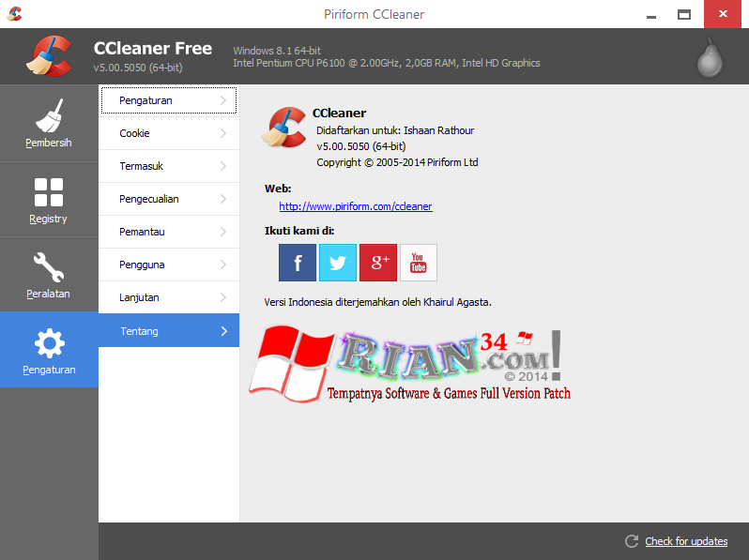Viewport: 749px width, 560px height.
Task: Open the Peralatan tools section
Action: click(49, 275)
